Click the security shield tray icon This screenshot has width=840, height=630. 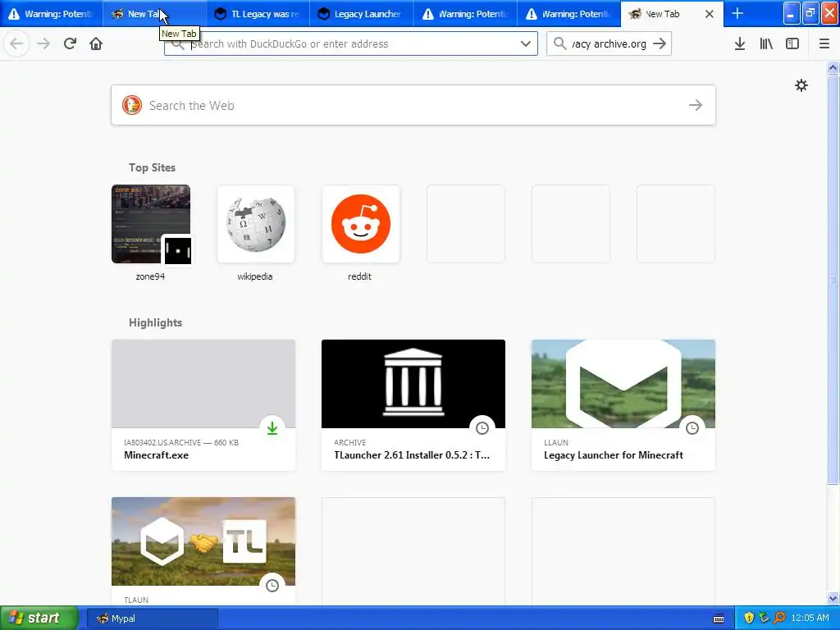(749, 619)
